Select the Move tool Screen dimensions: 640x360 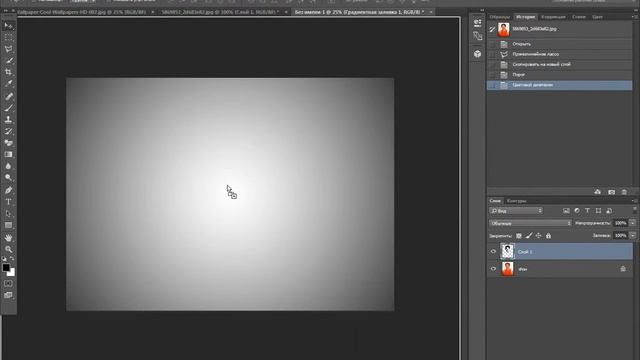(8, 26)
